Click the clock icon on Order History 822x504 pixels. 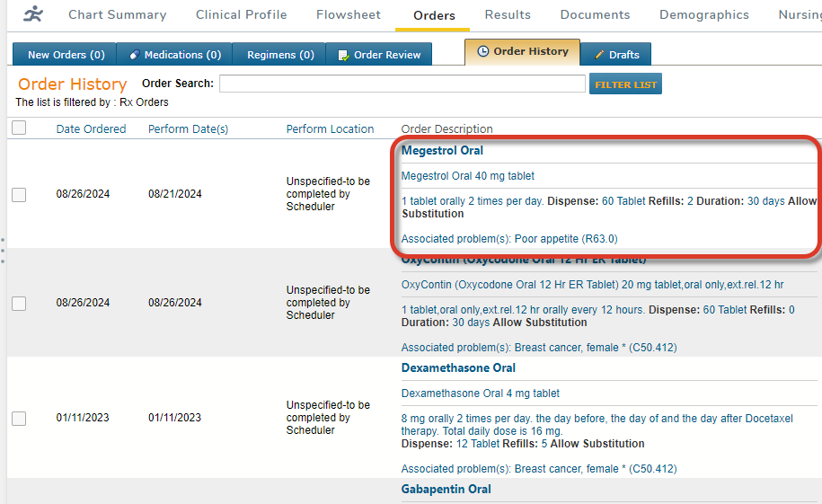tap(482, 51)
